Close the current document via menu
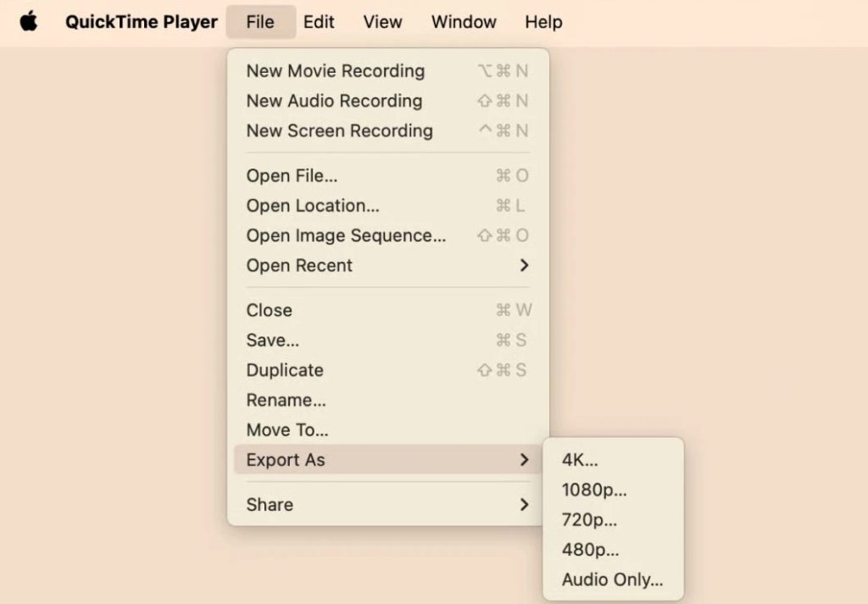The image size is (868, 604). 269,310
